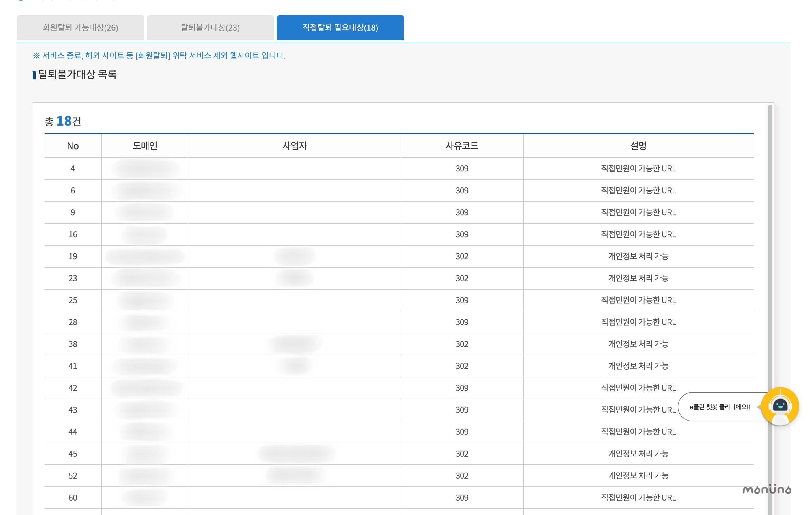812x515 pixels.
Task: Click row number 42 cell
Action: tap(73, 388)
